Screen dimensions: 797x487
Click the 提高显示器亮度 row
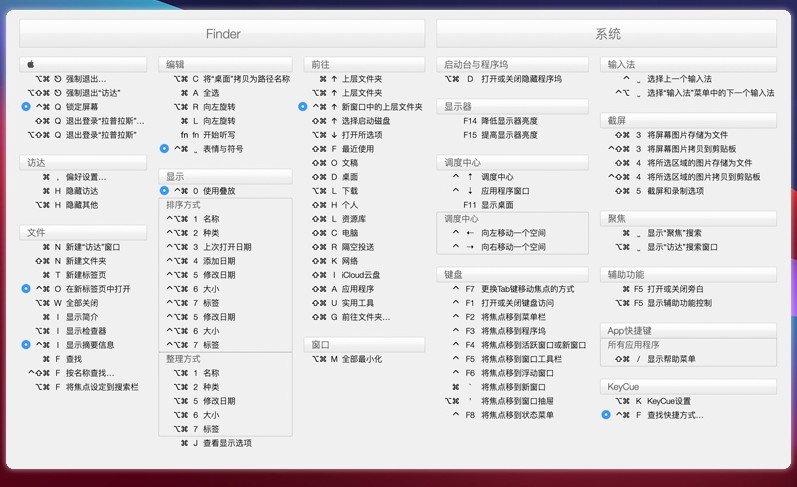pos(501,135)
